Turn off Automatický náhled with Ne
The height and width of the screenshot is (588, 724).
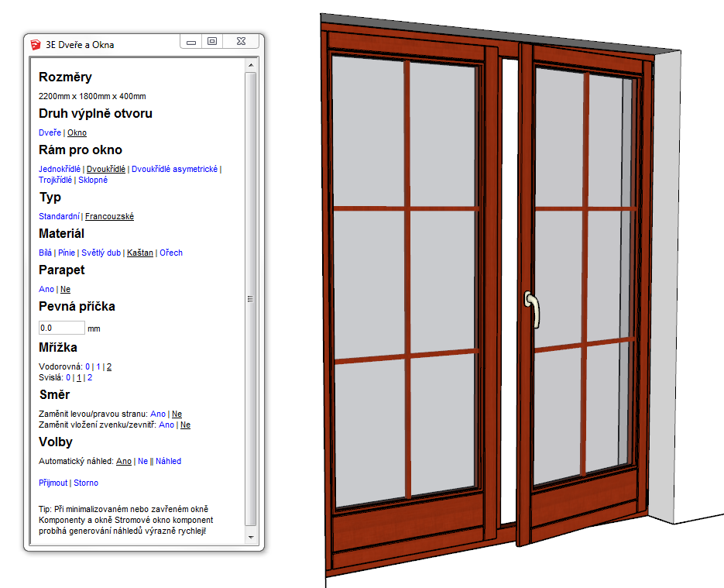142,461
